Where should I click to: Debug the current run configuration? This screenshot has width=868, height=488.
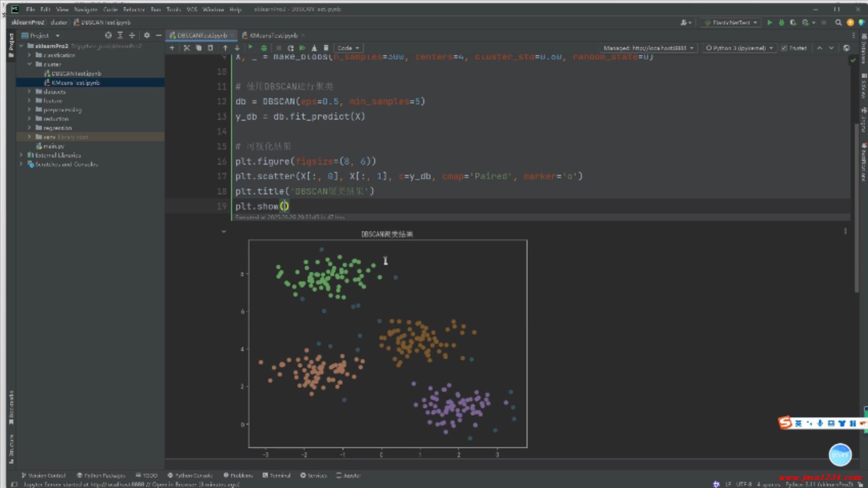point(781,22)
